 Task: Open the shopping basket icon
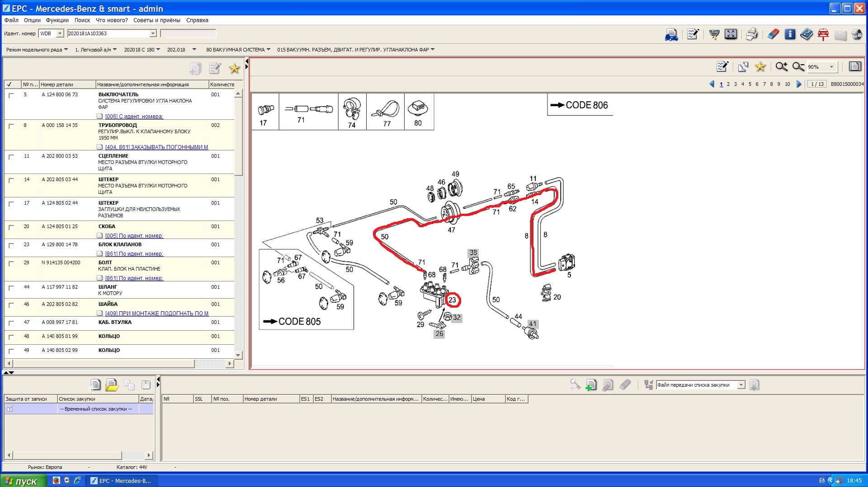(x=714, y=34)
